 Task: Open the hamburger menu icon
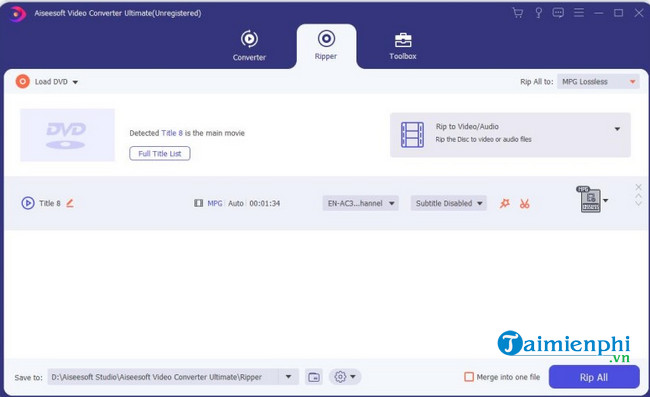(579, 13)
